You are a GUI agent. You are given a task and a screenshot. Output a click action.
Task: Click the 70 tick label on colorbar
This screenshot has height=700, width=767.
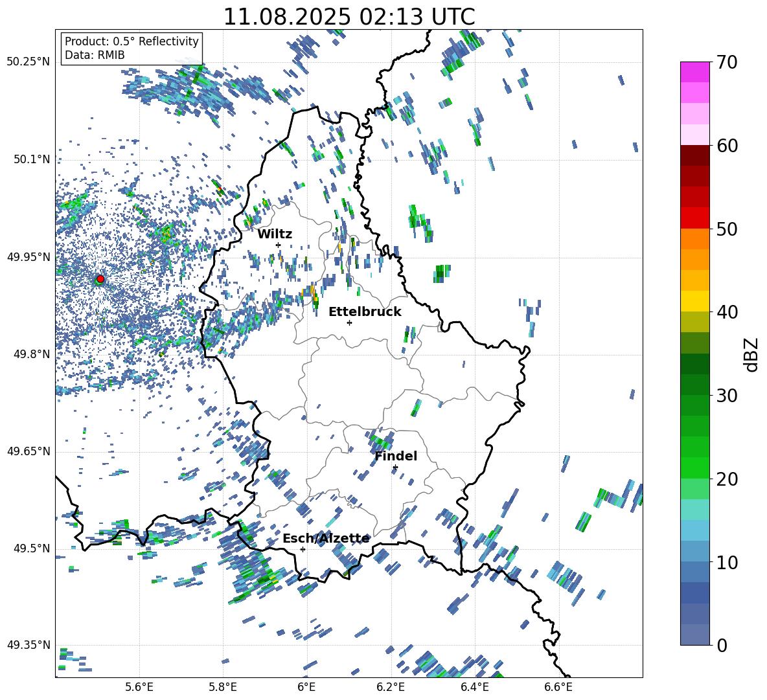click(x=726, y=63)
